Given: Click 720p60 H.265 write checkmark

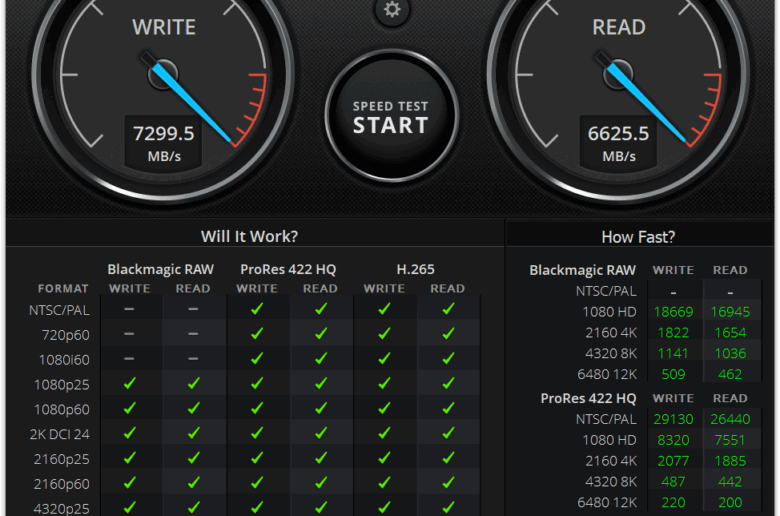Looking at the screenshot, I should click(385, 333).
